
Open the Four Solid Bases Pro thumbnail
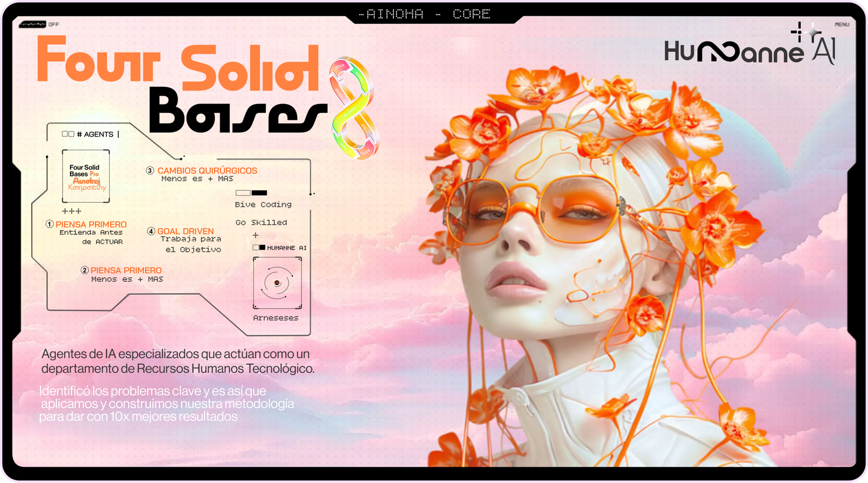coord(86,176)
